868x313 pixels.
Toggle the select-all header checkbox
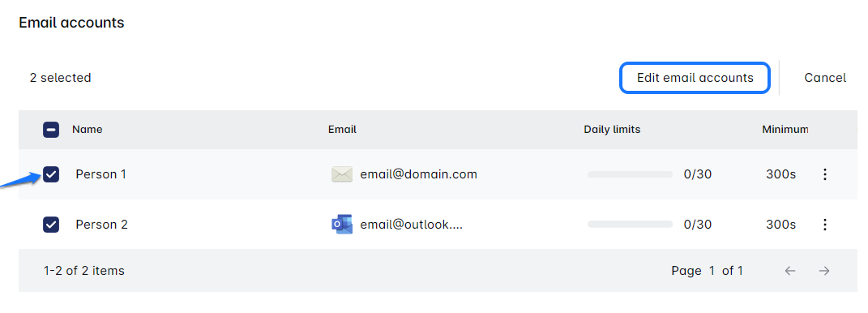[51, 130]
